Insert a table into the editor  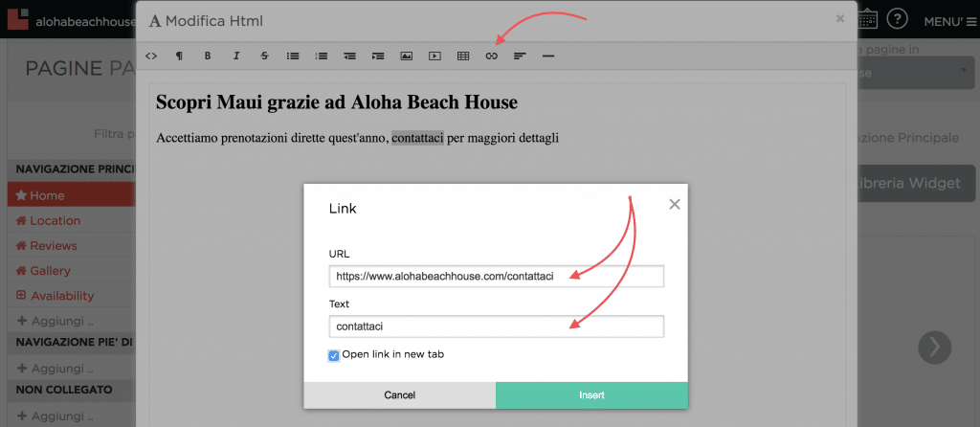click(x=463, y=56)
